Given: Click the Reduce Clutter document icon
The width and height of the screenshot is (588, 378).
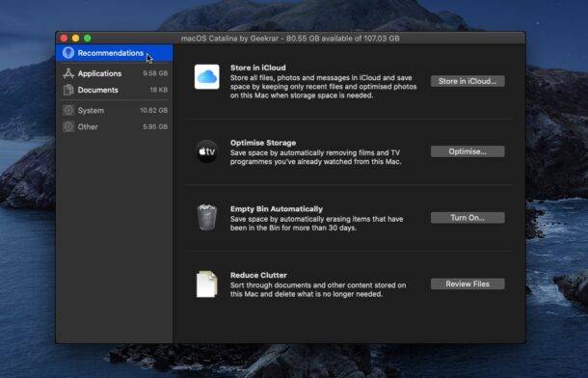Looking at the screenshot, I should pyautogui.click(x=206, y=284).
